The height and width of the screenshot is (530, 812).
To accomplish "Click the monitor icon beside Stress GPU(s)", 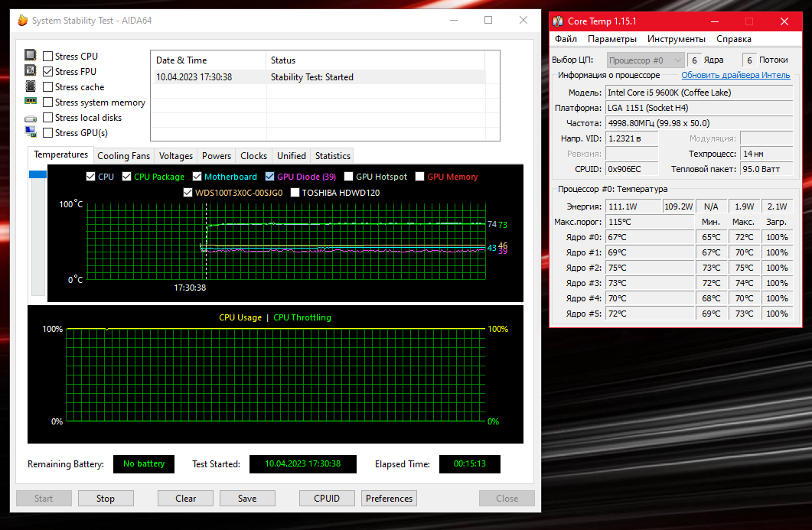I will [31, 132].
